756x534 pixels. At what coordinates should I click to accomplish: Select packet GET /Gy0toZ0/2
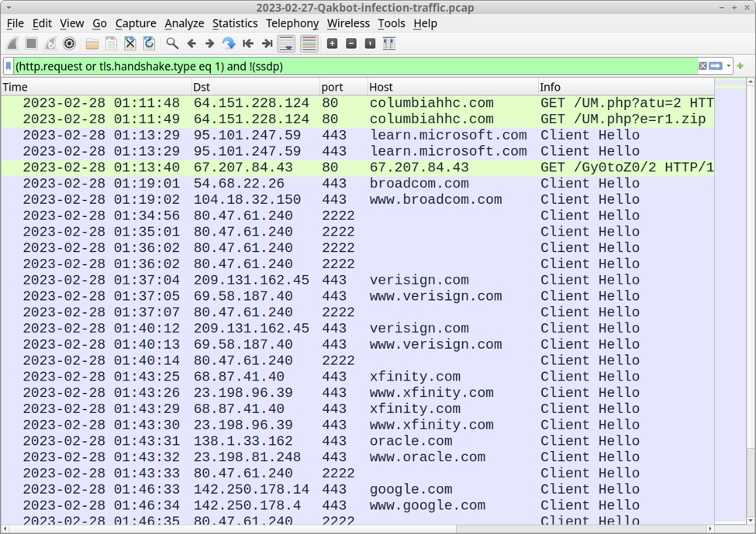357,167
